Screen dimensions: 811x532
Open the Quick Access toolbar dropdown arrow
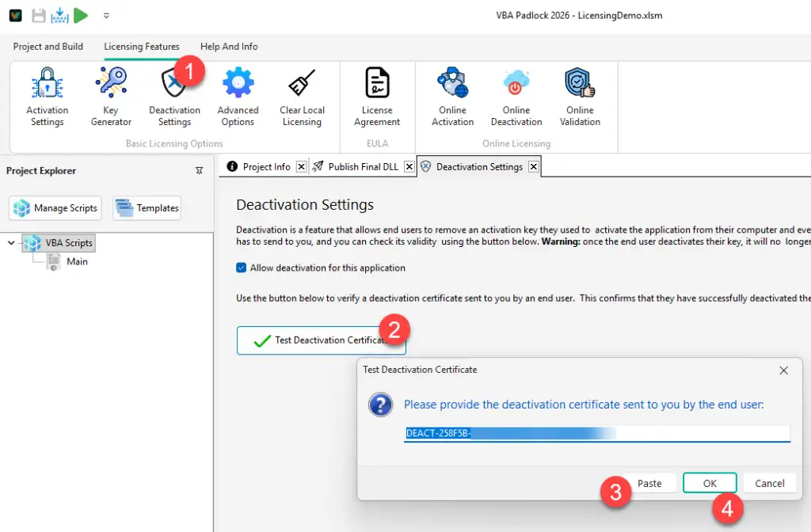(x=105, y=14)
